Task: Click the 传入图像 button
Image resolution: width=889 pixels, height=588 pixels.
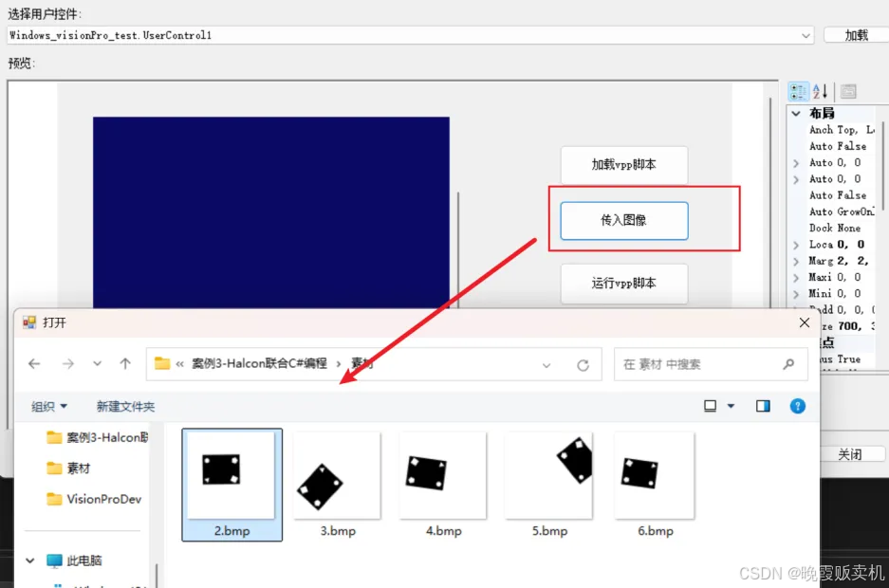Action: click(623, 220)
